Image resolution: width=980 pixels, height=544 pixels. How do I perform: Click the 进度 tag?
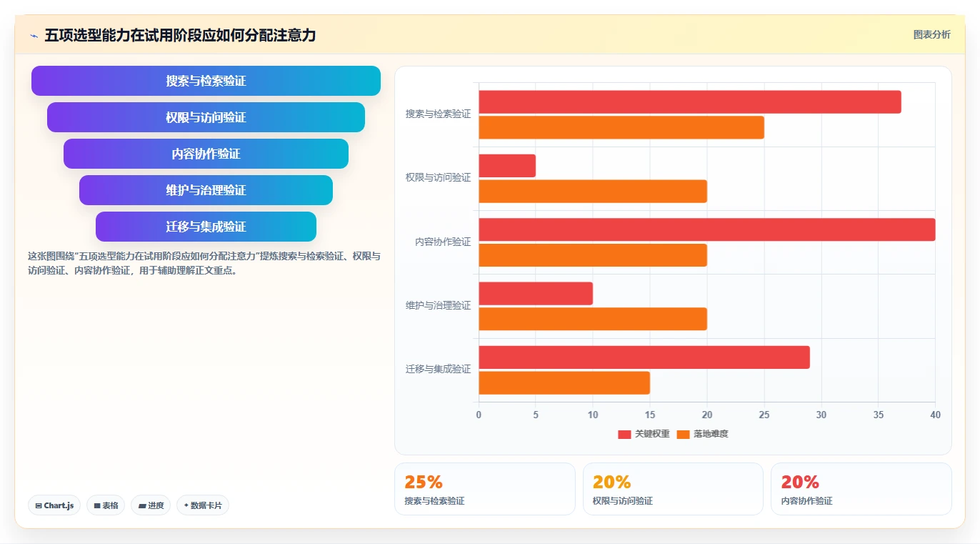pos(151,505)
